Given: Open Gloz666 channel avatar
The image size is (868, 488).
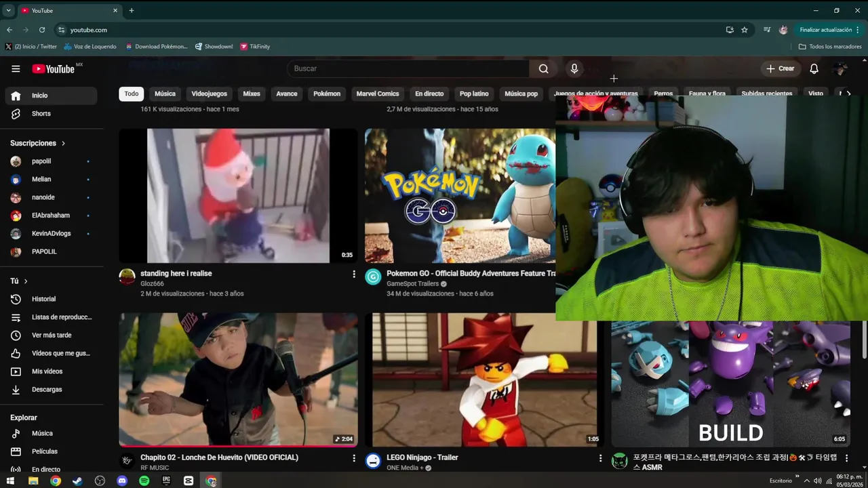Looking at the screenshot, I should tap(127, 277).
